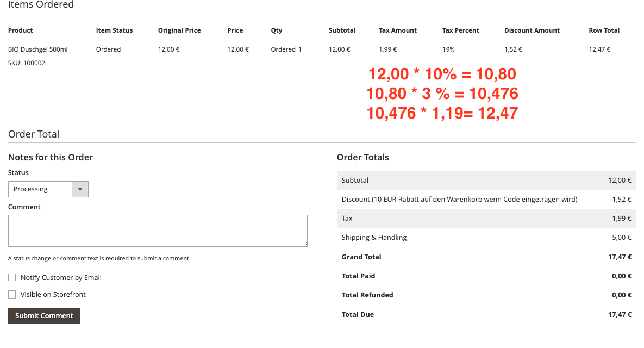
Task: Click the Tax row in Order Totals
Action: pyautogui.click(x=347, y=218)
